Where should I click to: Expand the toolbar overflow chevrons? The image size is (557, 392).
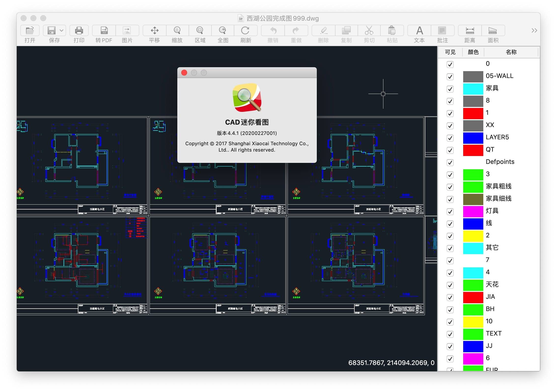click(x=534, y=30)
